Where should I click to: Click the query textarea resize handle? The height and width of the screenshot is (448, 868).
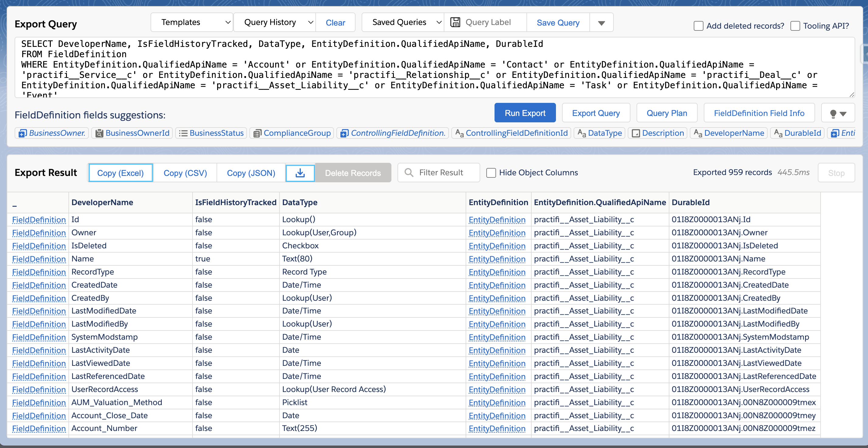tap(852, 95)
